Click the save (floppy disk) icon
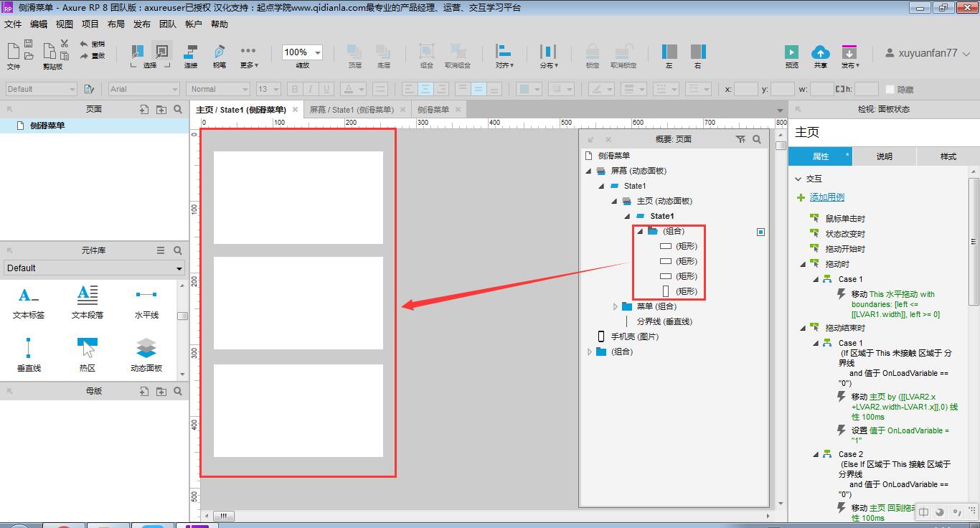This screenshot has height=528, width=980. point(29,44)
